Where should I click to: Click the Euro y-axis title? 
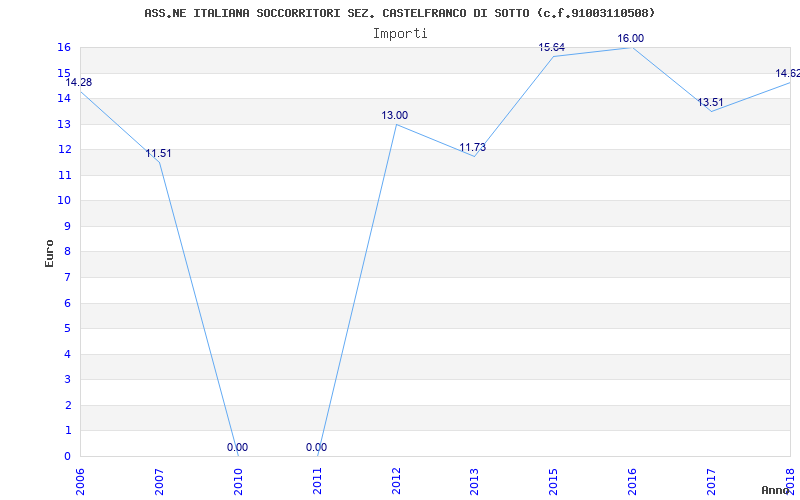[x=49, y=254]
